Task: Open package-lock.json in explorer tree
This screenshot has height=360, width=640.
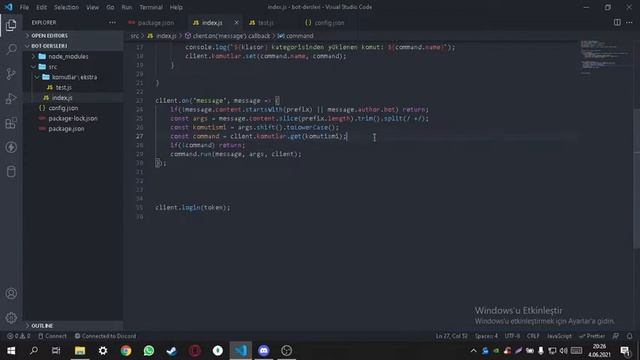Action: [x=73, y=118]
